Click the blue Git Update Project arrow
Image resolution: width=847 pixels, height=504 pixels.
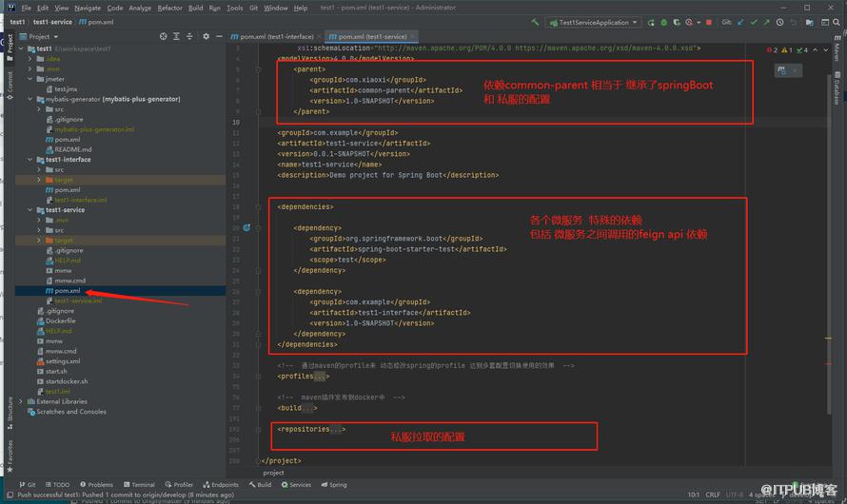point(741,22)
